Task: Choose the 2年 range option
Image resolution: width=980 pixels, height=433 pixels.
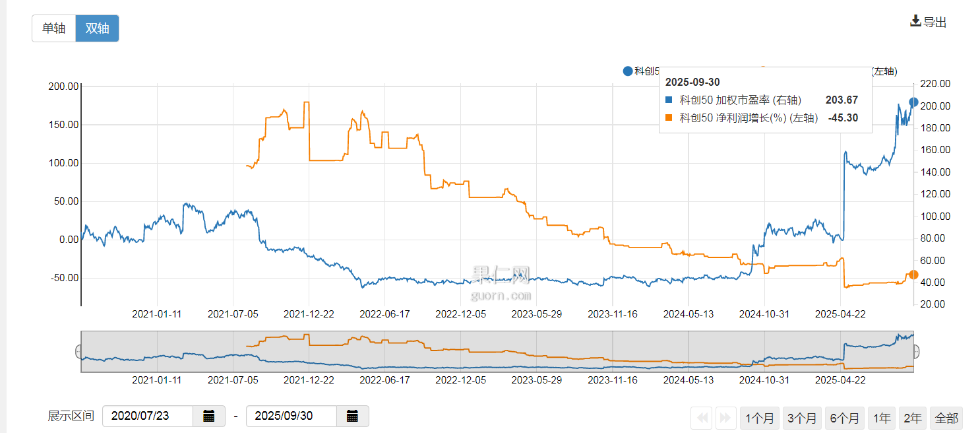Action: coord(913,418)
